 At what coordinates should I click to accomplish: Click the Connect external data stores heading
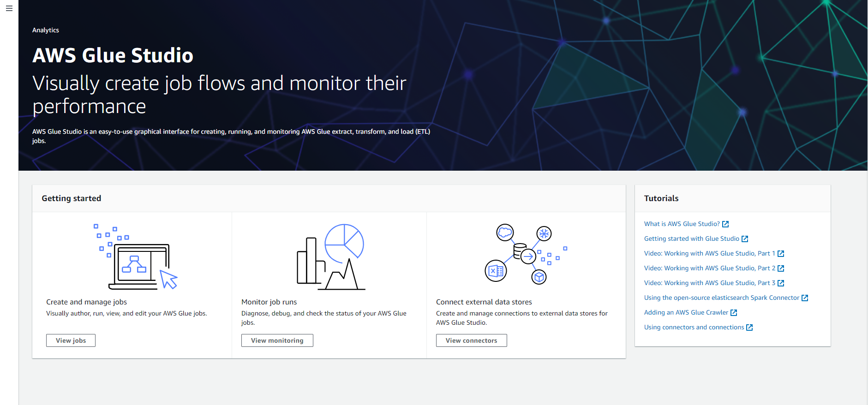[x=484, y=302]
